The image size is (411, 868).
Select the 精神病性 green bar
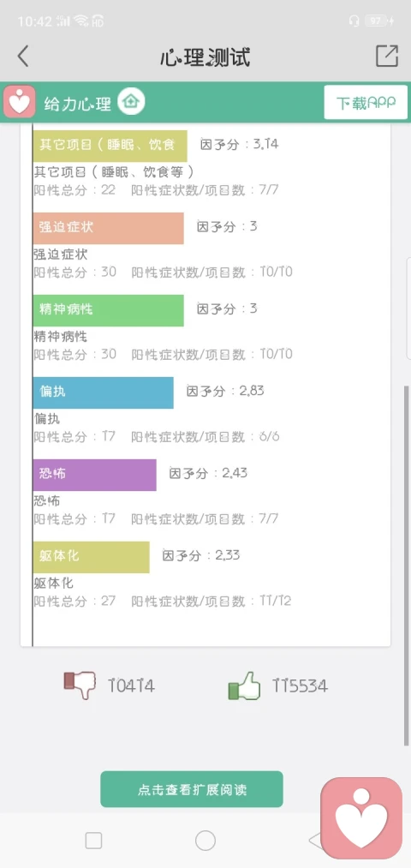point(108,310)
